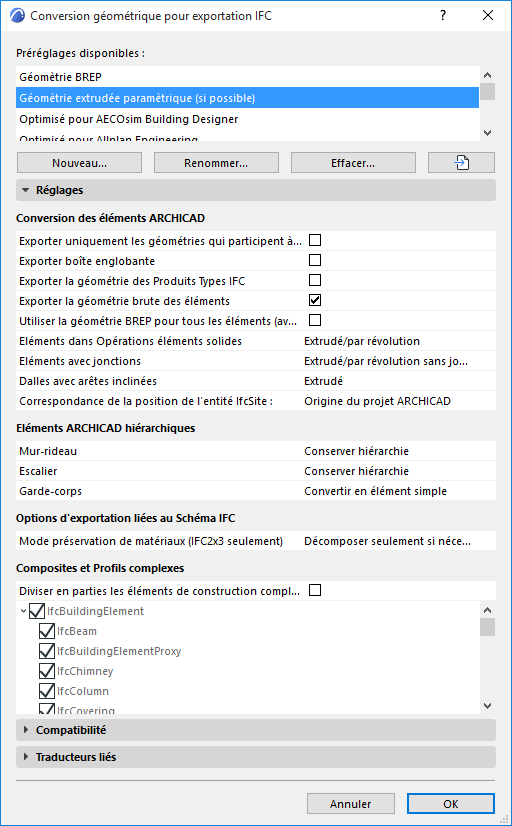Change Escalier 'Conserver hiérarchie' option
Viewport: 512px width, 826px height.
pyautogui.click(x=356, y=471)
